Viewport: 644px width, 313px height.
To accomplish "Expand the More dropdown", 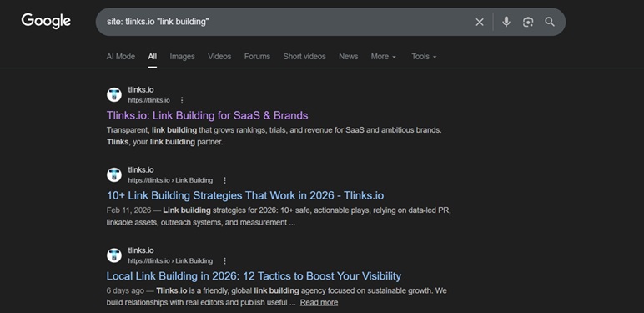I will click(x=384, y=57).
